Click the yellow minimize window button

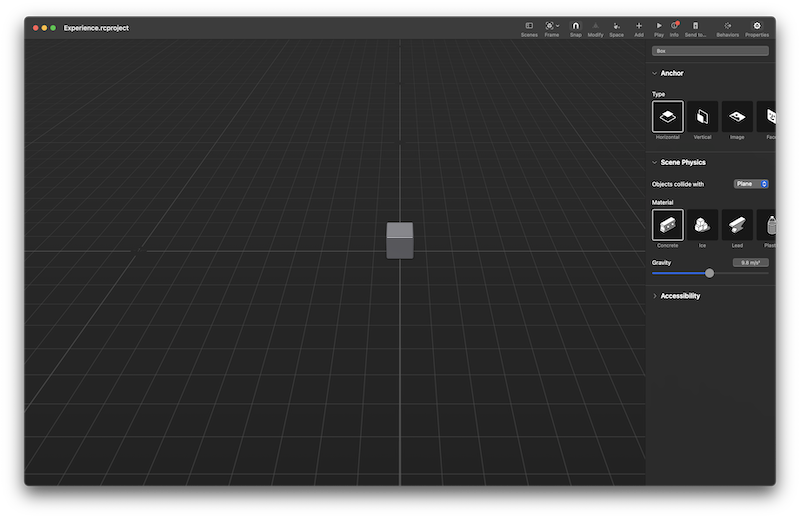[44, 28]
